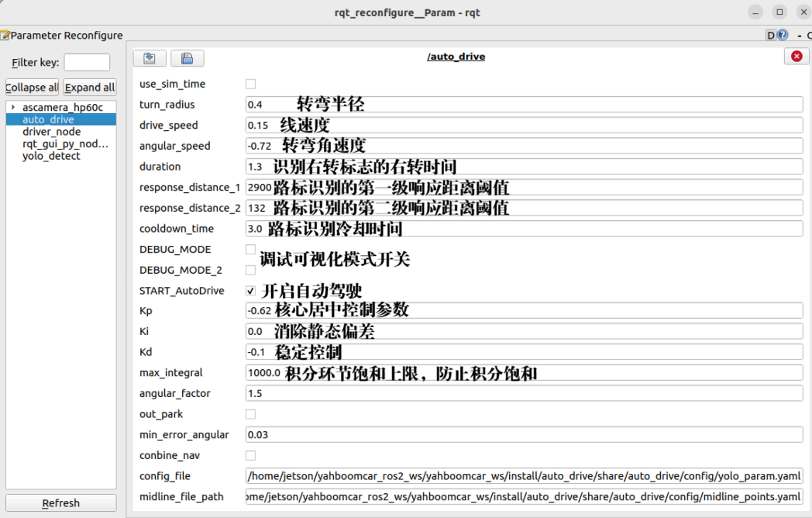Click the config_file path field

(x=524, y=476)
